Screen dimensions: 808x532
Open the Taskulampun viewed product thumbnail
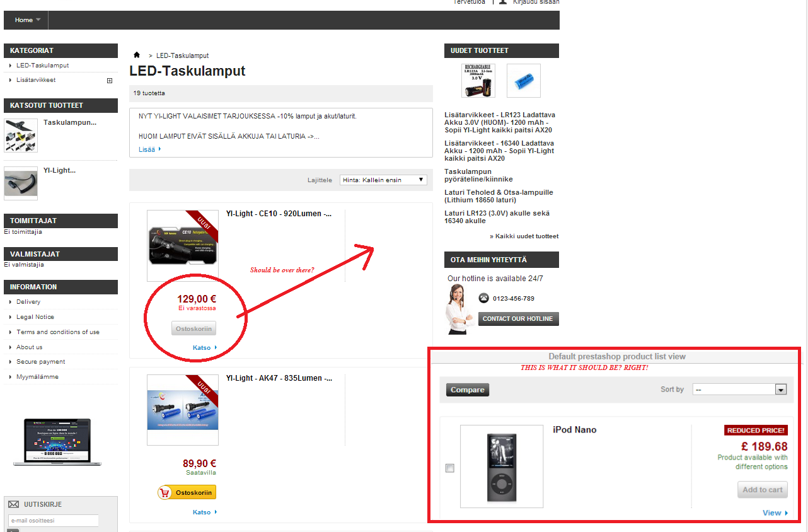point(20,135)
